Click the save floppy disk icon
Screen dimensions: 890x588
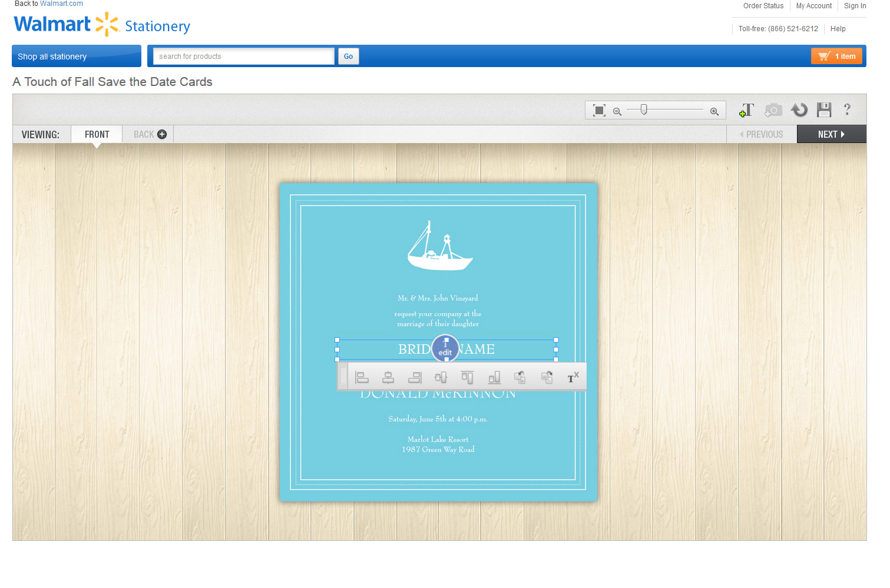824,110
